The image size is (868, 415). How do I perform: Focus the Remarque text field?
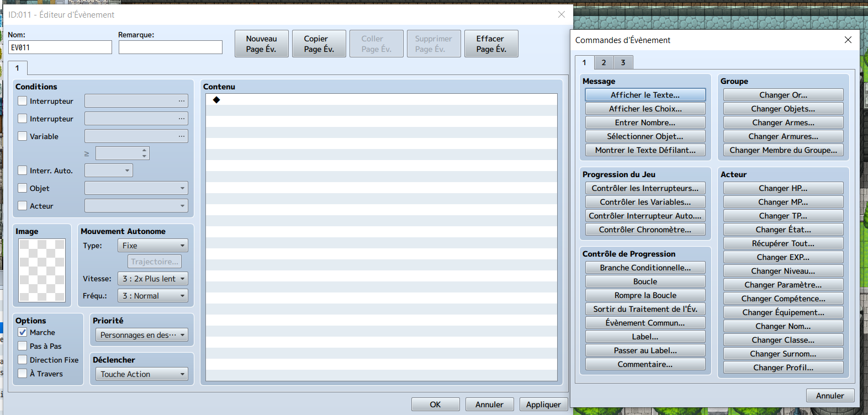(171, 47)
